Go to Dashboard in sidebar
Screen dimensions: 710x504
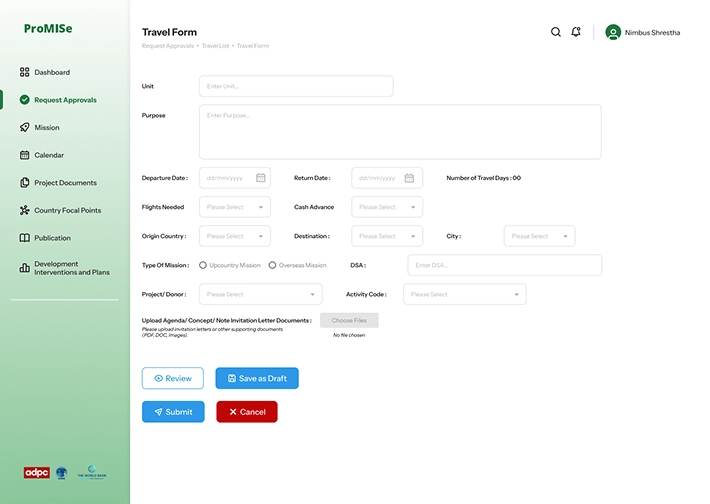(x=51, y=73)
